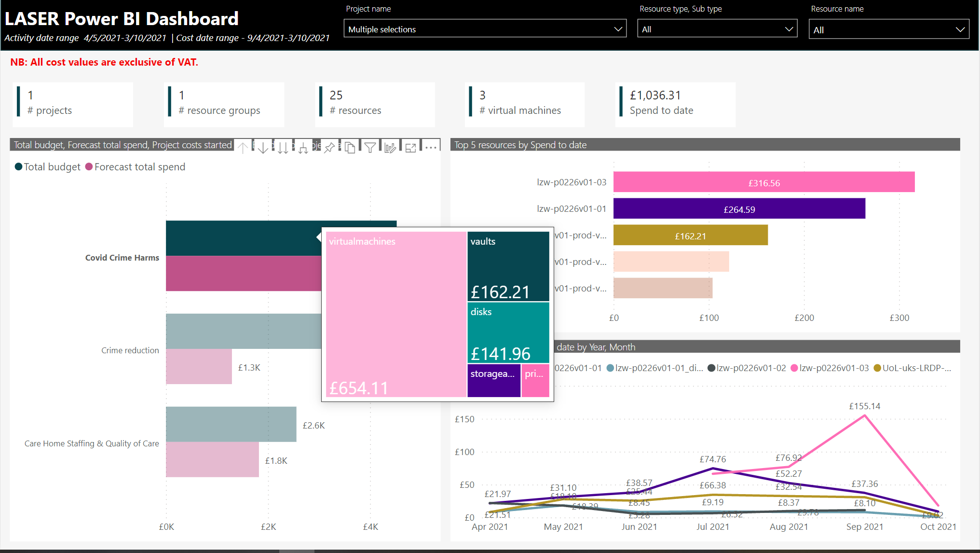Image resolution: width=980 pixels, height=553 pixels.
Task: Select the £264.59 purple bar
Action: (739, 208)
